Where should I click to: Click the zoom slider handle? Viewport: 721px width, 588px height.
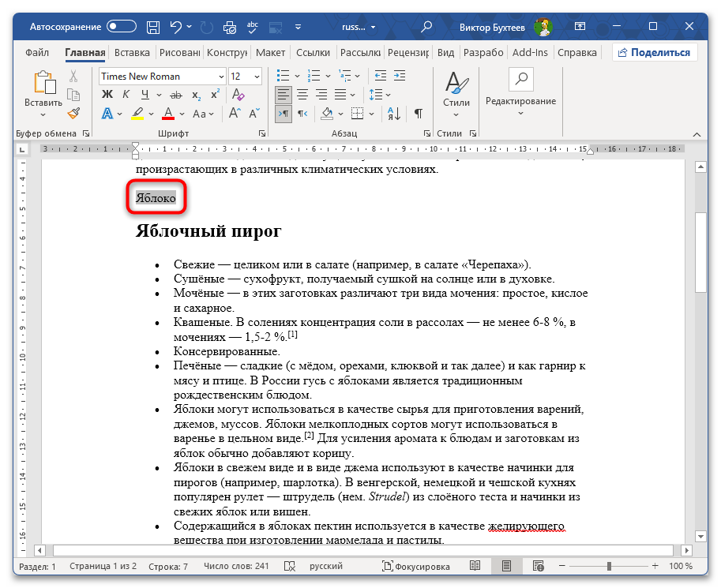[x=609, y=567]
